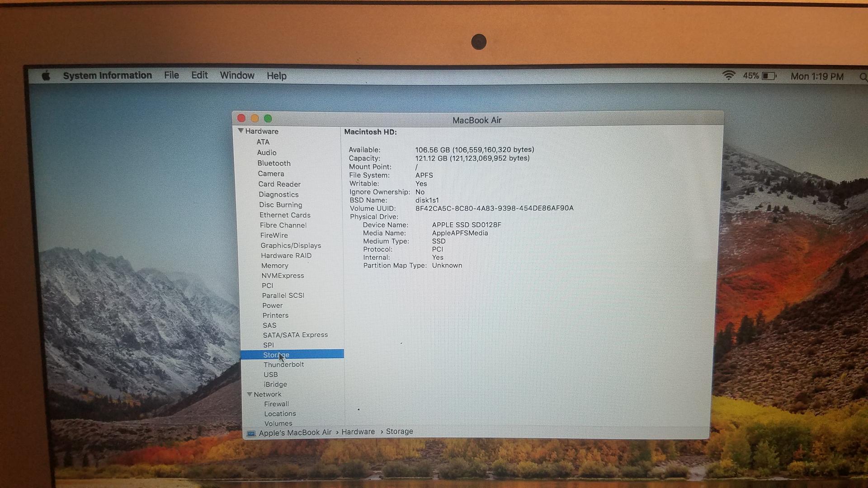This screenshot has width=868, height=488.
Task: Collapse the Hardware section triangle
Action: (241, 131)
